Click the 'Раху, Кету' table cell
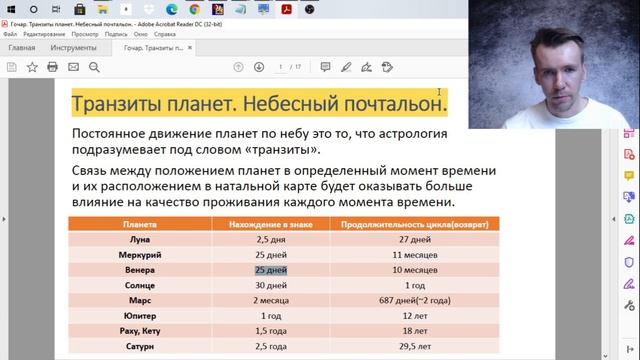This screenshot has height=360, width=640. 140,331
